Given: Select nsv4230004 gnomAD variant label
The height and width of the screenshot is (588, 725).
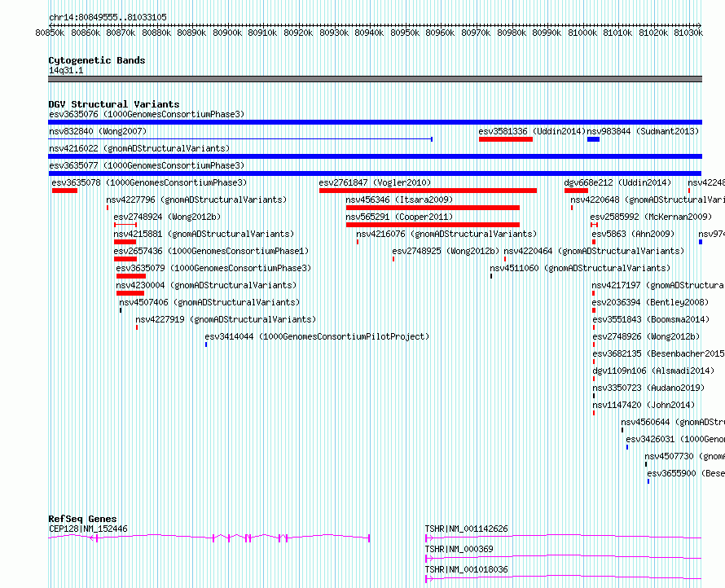Looking at the screenshot, I should (206, 285).
